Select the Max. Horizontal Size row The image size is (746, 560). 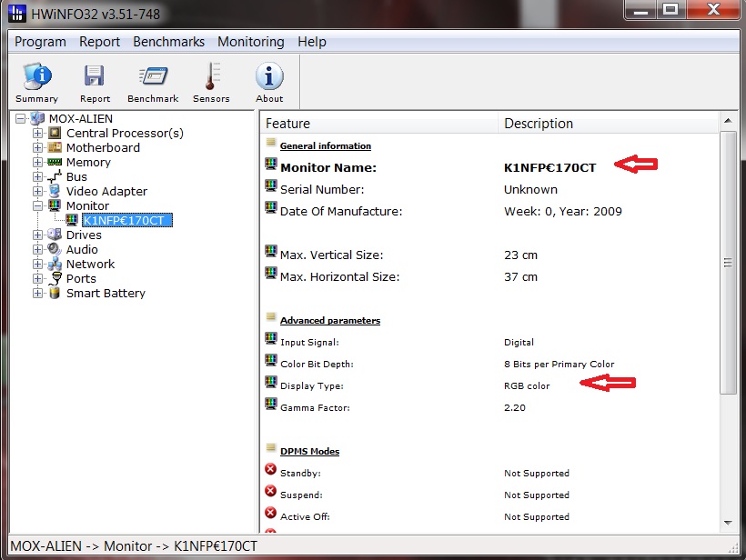click(x=490, y=277)
